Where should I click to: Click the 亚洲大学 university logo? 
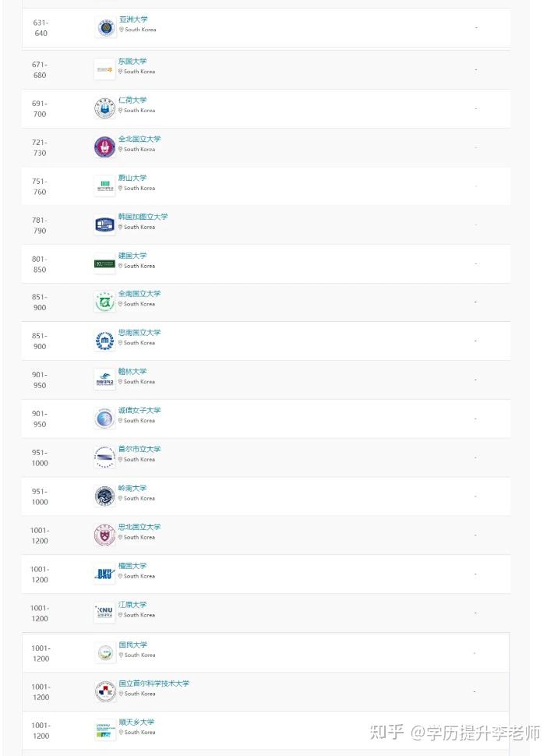pos(105,28)
